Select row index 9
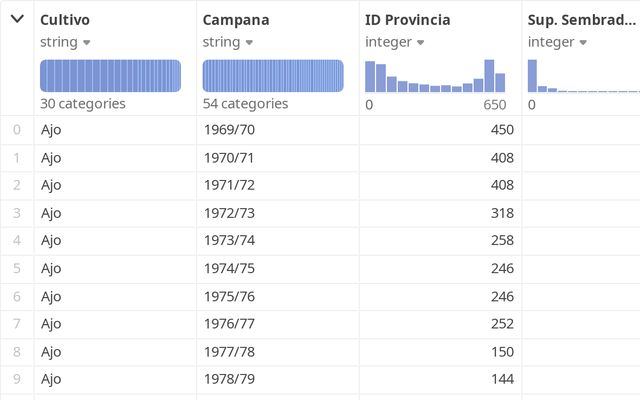The width and height of the screenshot is (640, 400). coord(16,379)
